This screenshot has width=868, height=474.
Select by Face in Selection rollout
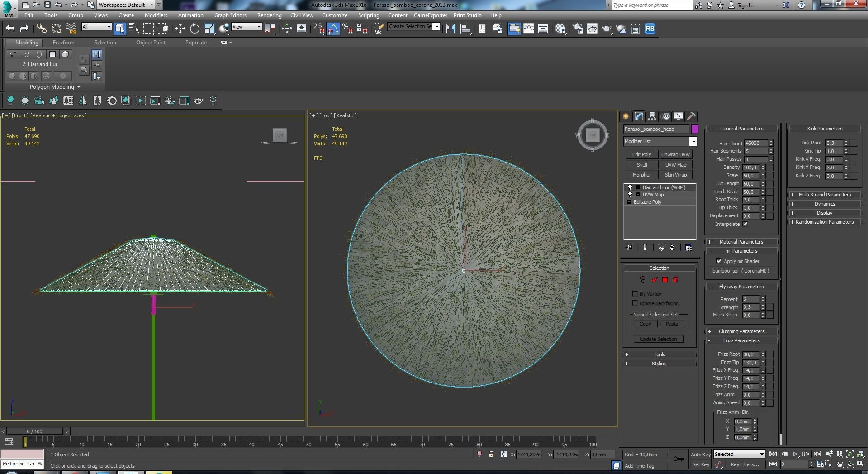coord(654,280)
